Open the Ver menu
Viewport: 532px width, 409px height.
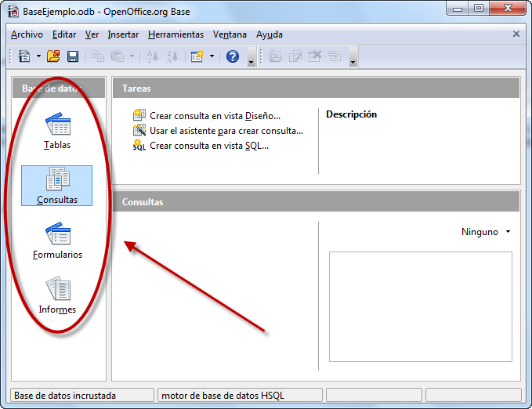tap(92, 34)
